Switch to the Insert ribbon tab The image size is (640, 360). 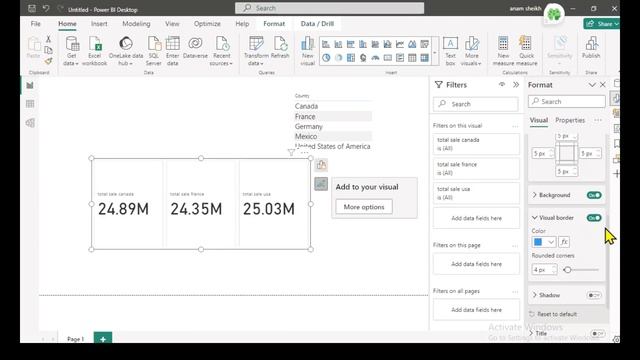pyautogui.click(x=99, y=24)
